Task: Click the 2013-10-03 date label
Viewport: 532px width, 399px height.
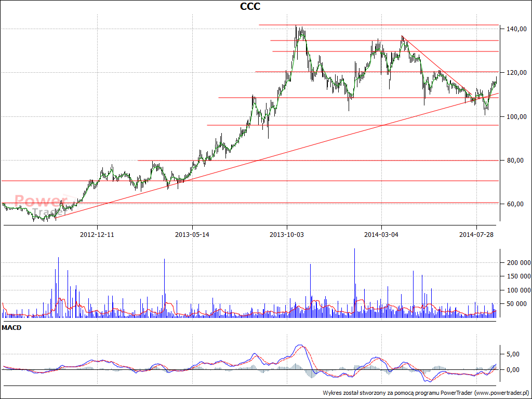Action: (287, 234)
